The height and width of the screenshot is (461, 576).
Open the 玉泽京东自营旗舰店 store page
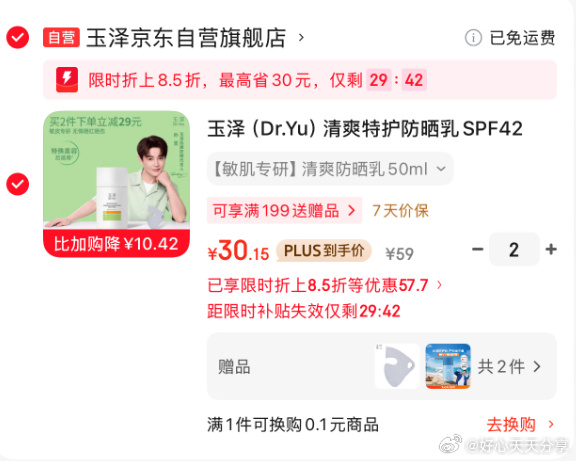(195, 37)
